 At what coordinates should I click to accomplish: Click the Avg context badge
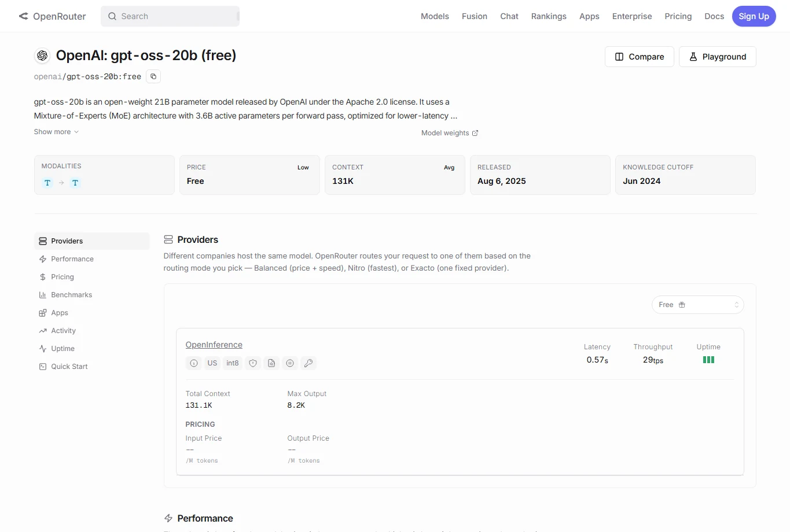[x=449, y=168]
